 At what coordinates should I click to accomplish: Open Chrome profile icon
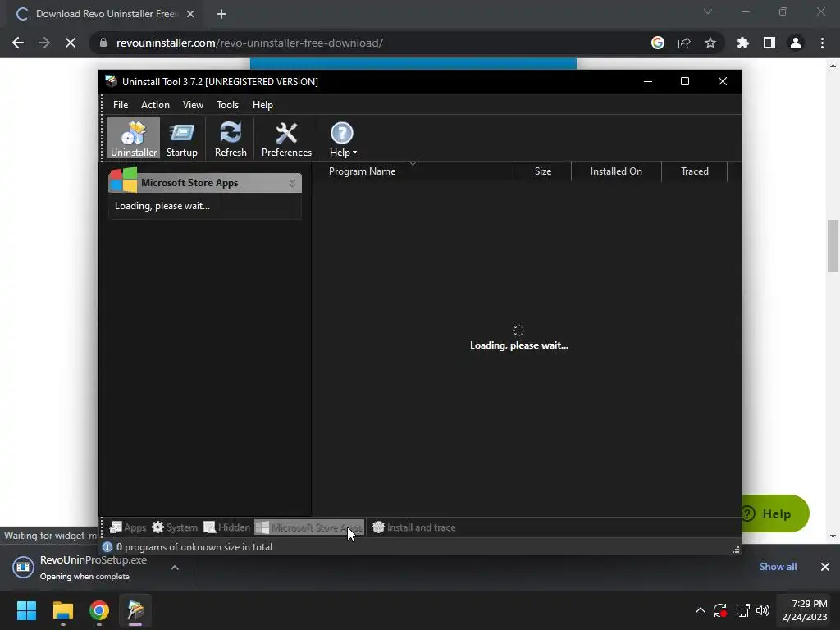[x=796, y=43]
